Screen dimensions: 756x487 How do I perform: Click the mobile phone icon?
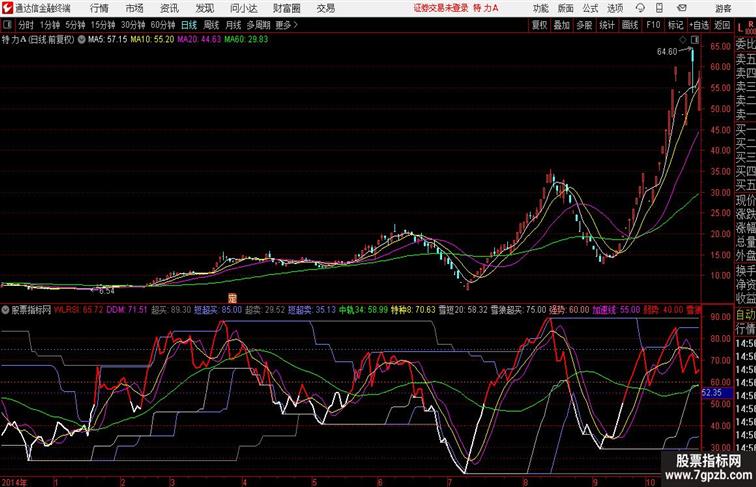pos(659,8)
